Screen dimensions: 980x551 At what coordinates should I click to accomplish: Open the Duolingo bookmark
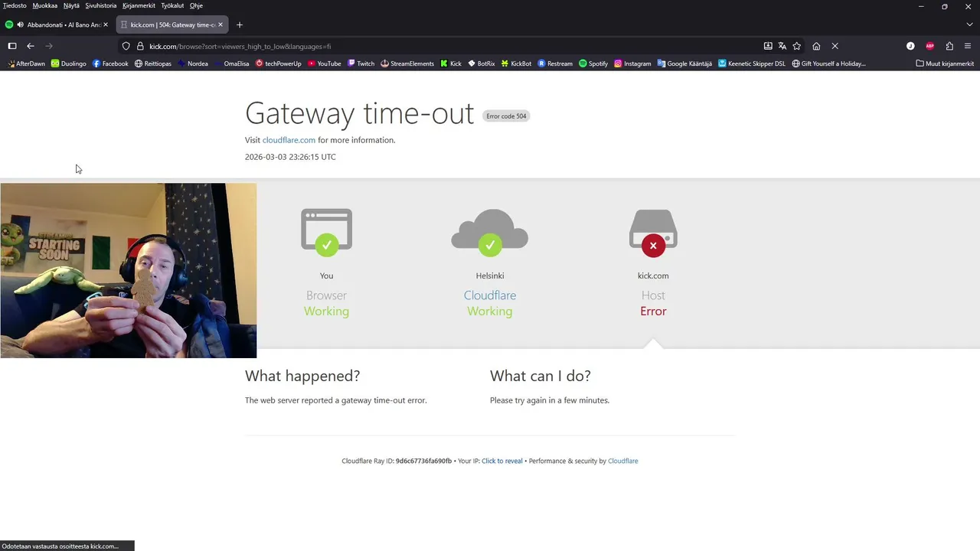[69, 64]
